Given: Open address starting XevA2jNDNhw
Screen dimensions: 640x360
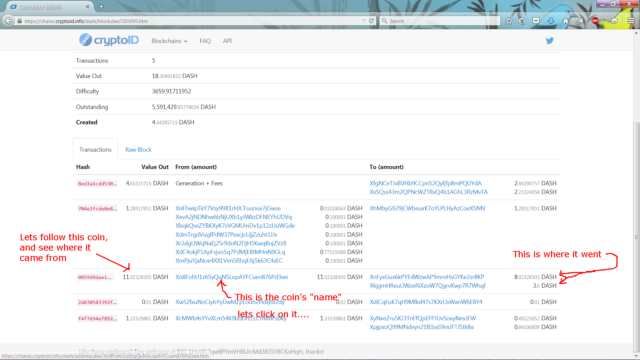Looking at the screenshot, I should (x=233, y=217).
